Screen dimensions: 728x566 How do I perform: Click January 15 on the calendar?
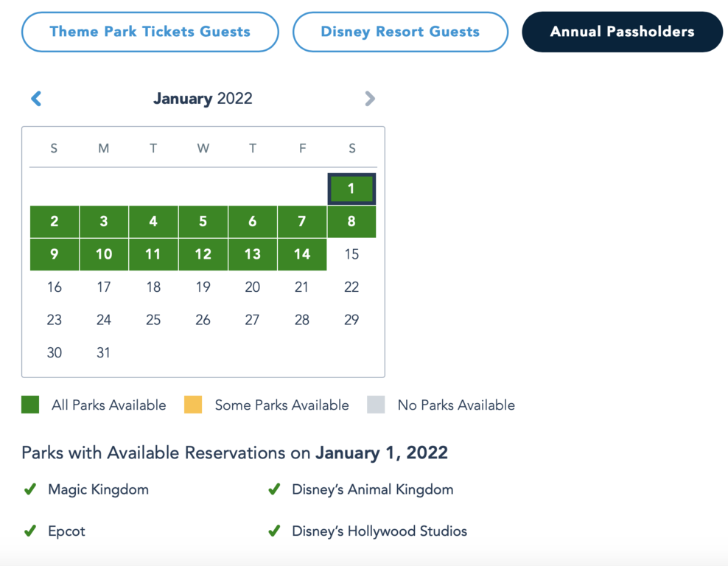coord(351,254)
